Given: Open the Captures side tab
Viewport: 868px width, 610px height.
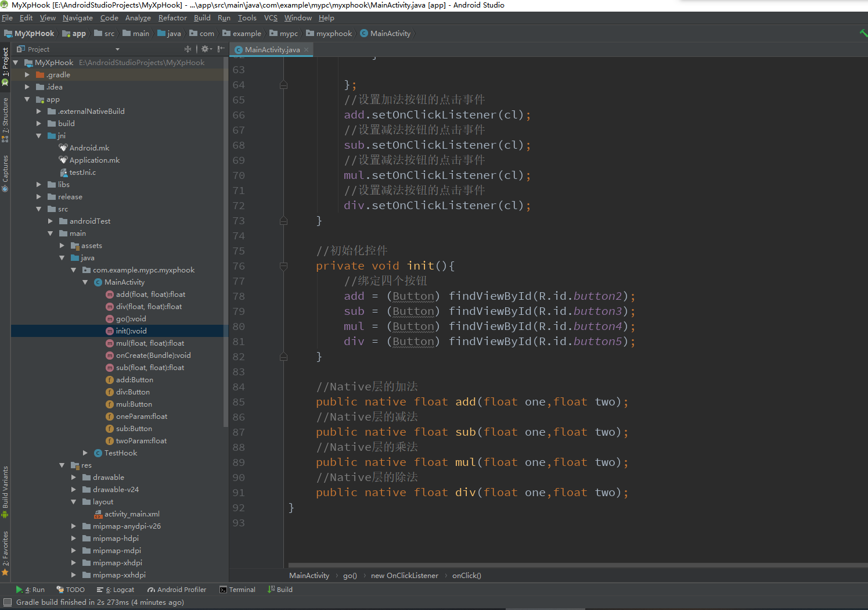Looking at the screenshot, I should (x=5, y=173).
